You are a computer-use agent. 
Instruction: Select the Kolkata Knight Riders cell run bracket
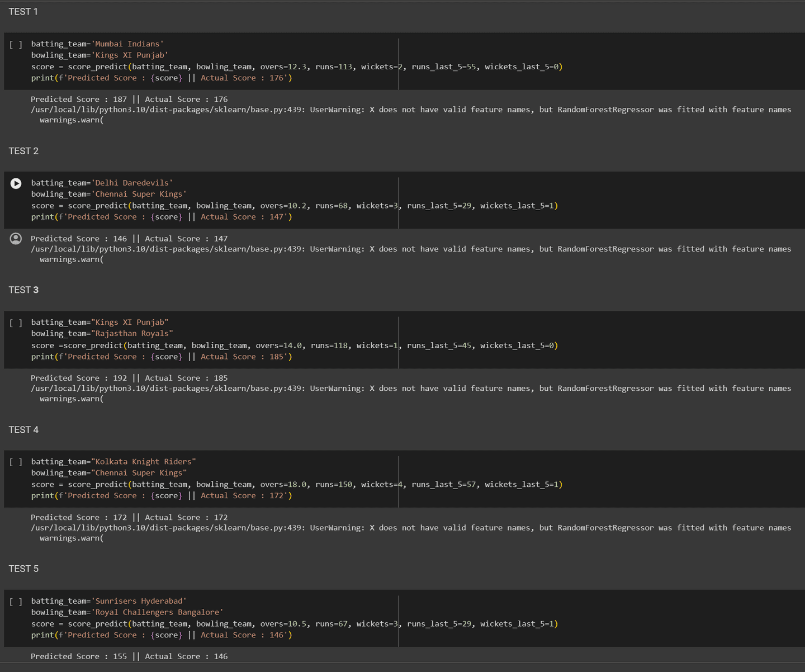(16, 462)
